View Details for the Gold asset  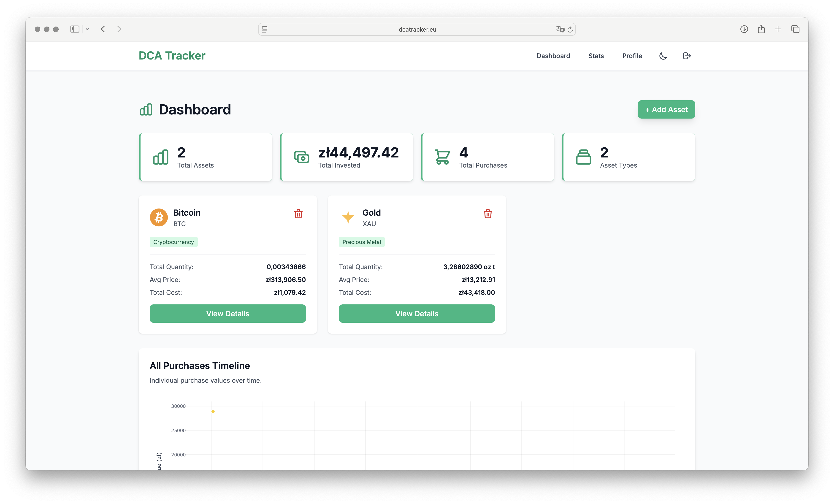coord(417,313)
